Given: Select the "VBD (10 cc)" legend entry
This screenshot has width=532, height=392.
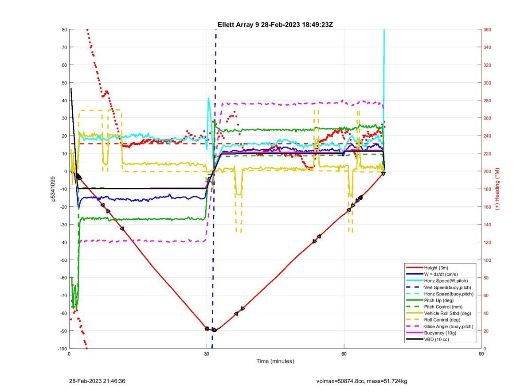Looking at the screenshot, I should click(x=437, y=339).
